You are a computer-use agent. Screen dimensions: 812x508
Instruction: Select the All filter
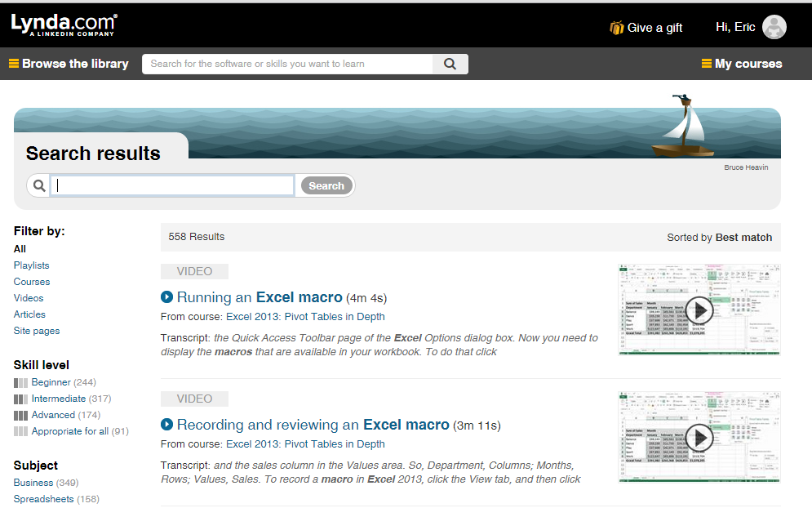(x=20, y=249)
